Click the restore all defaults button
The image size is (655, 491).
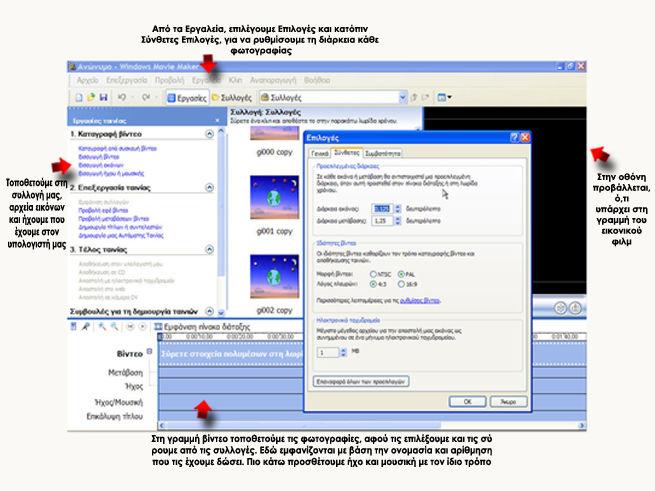click(x=361, y=381)
